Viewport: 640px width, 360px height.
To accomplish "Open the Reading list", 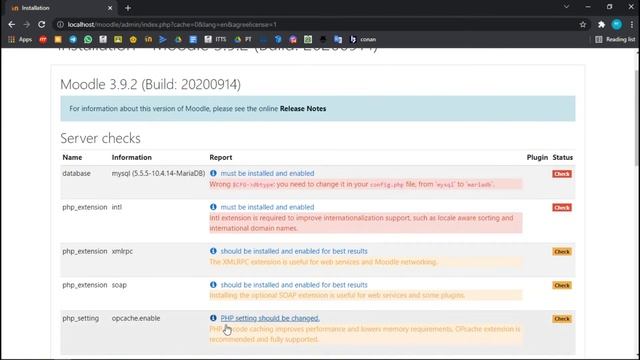I will coord(615,40).
